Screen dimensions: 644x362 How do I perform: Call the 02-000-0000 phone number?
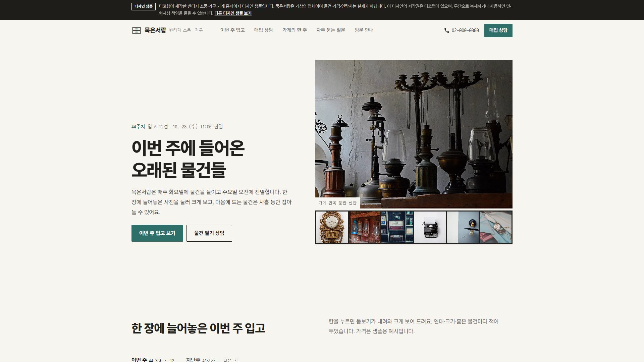coord(465,31)
